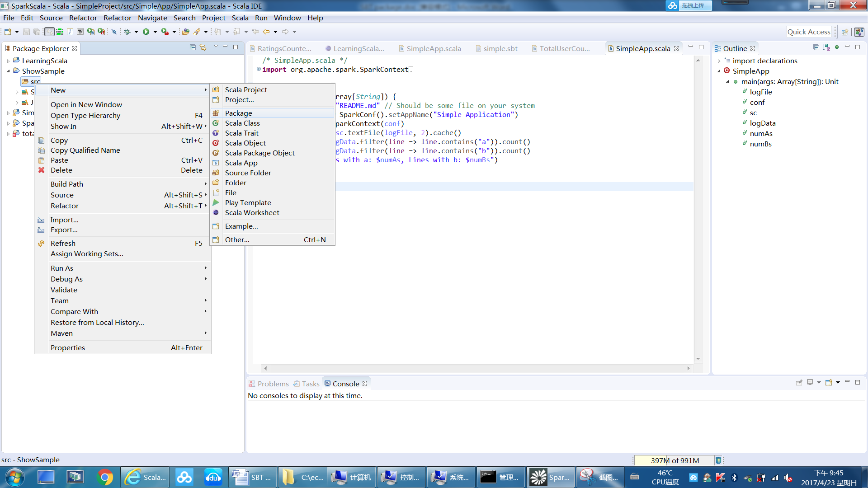Expand the LearningScala project
This screenshot has width=868, height=488.
8,61
